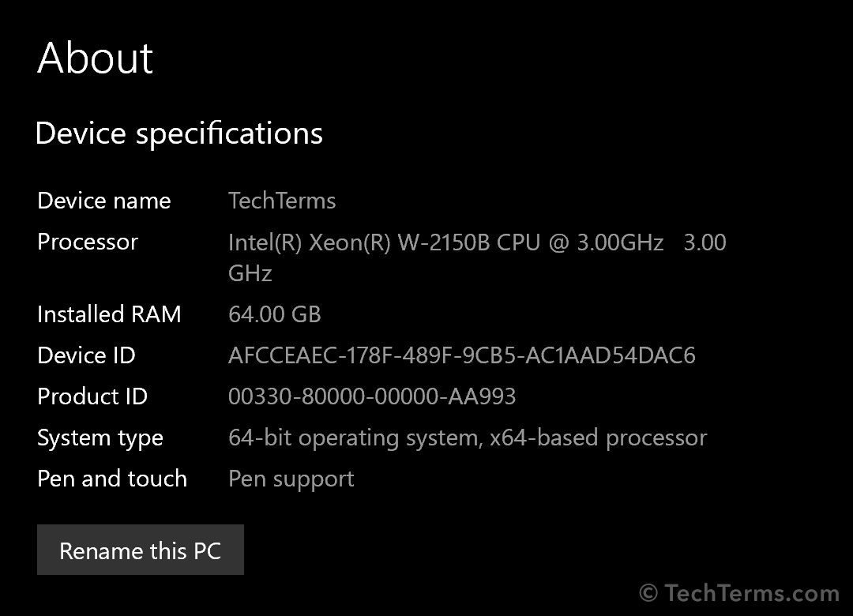Click the Product ID label
853x616 pixels.
[x=92, y=396]
